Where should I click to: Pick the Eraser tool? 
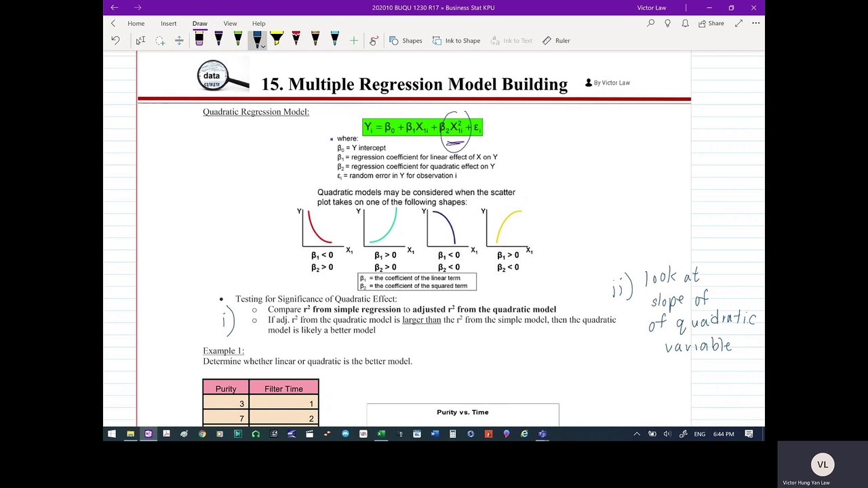[199, 40]
